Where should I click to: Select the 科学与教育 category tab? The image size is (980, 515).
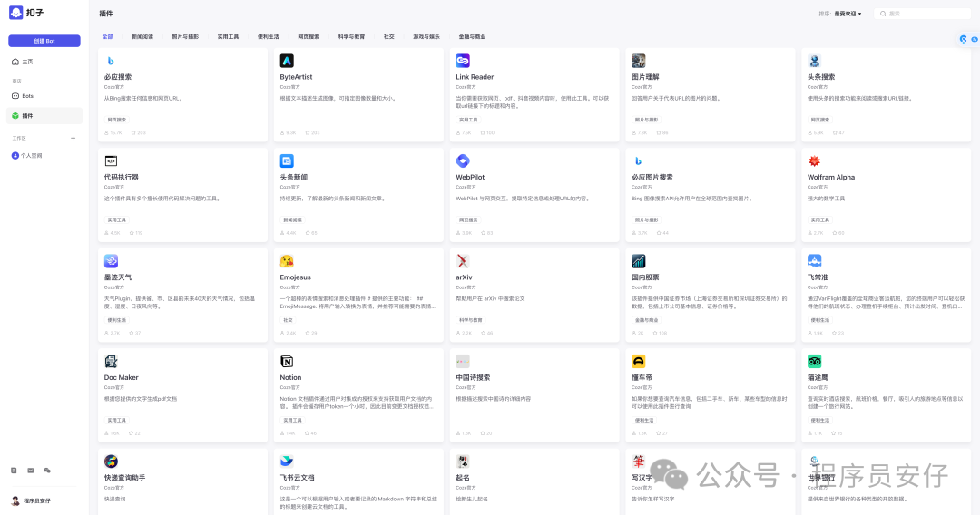351,37
